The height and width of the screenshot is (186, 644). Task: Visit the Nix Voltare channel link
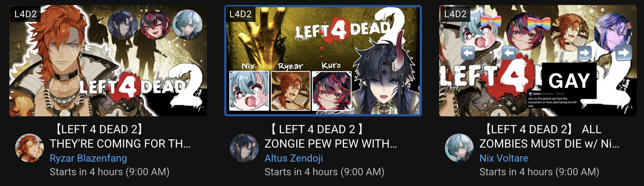click(x=504, y=158)
